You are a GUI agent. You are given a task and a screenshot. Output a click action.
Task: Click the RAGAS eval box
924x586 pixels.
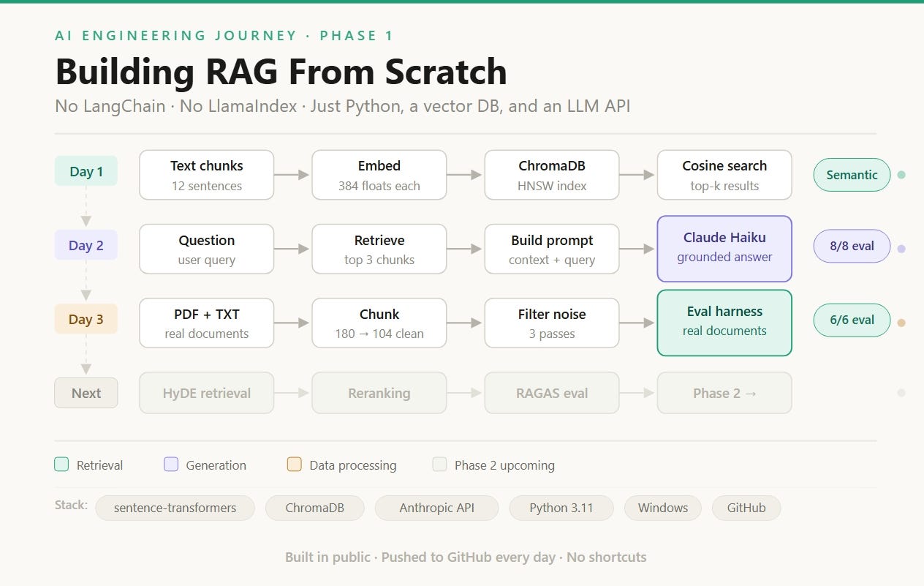tap(552, 393)
